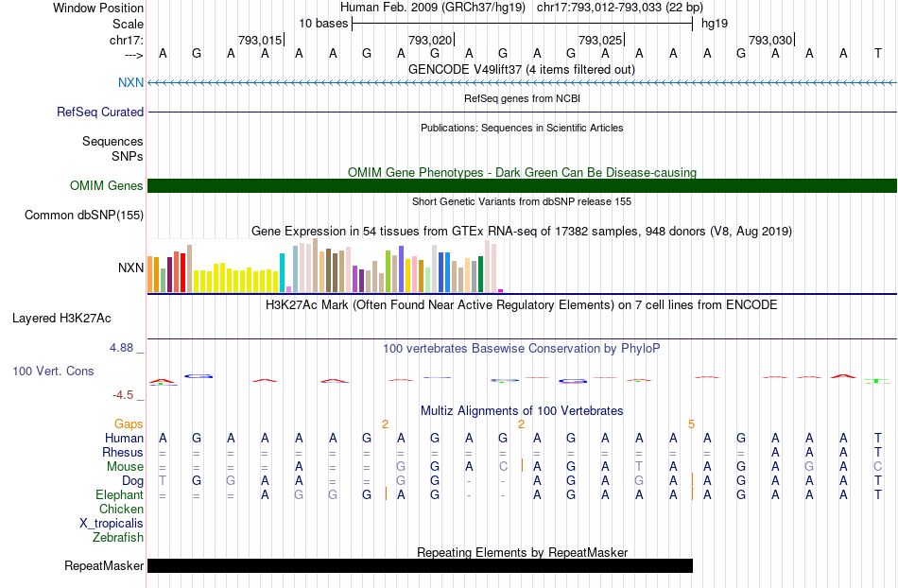Open 100 vertebrates Basewise Conservation title
Viewport: 898px width, 588px height.
[x=521, y=348]
